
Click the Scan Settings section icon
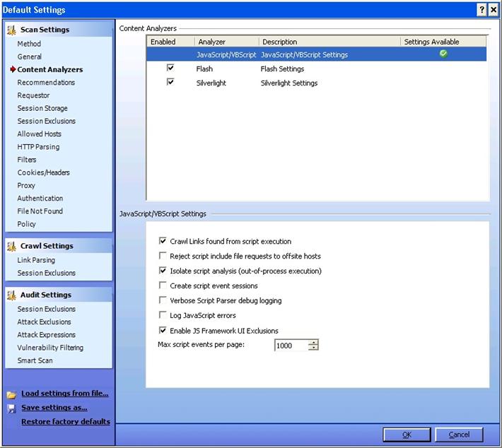pyautogui.click(x=11, y=30)
